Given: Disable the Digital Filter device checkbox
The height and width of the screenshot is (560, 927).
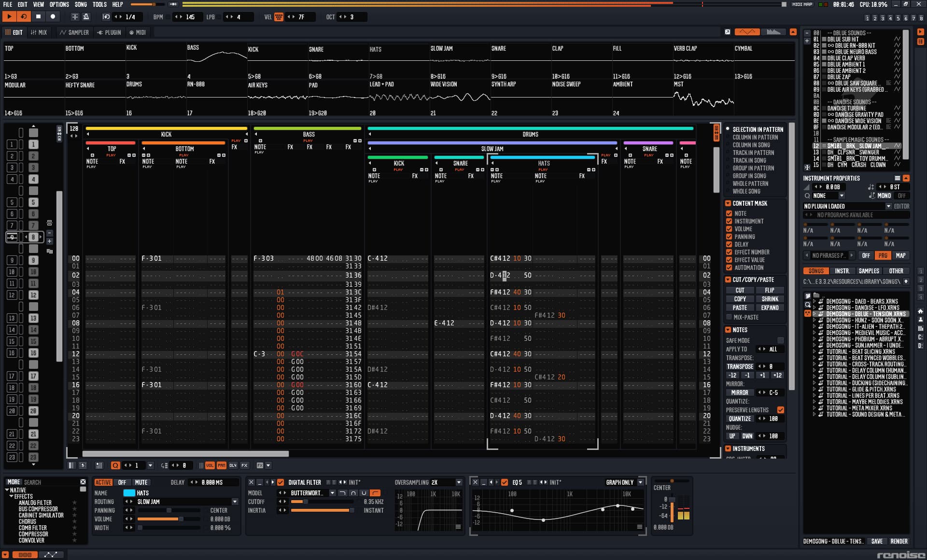Looking at the screenshot, I should point(281,482).
